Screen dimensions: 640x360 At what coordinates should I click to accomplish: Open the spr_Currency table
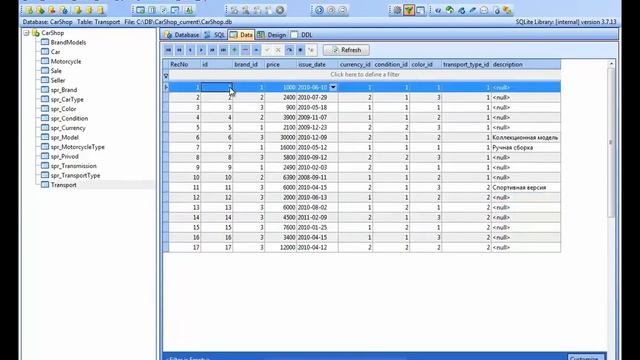tap(68, 128)
